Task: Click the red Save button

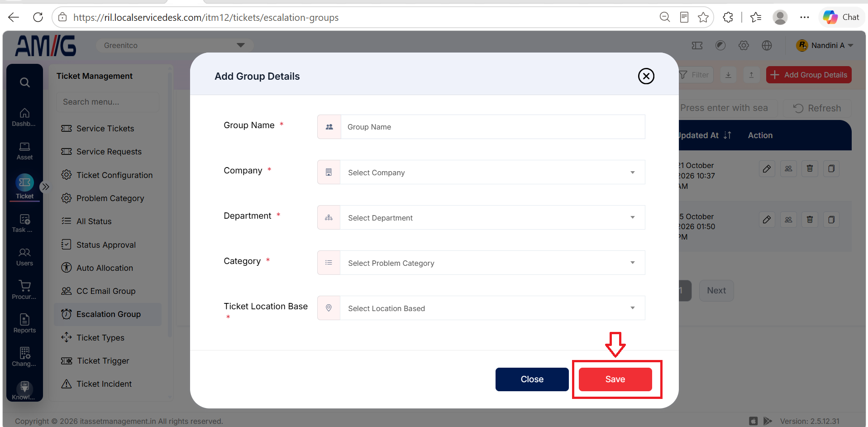Action: click(615, 379)
